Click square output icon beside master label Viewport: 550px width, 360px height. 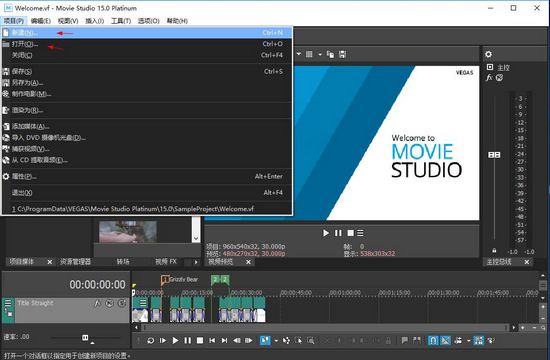[x=490, y=67]
